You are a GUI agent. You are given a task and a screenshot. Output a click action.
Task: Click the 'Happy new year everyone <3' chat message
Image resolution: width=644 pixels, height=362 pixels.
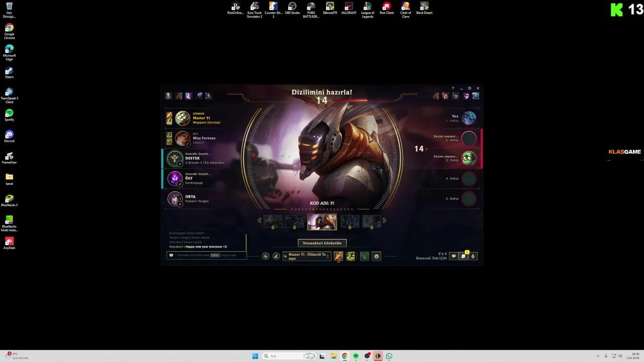click(x=206, y=247)
